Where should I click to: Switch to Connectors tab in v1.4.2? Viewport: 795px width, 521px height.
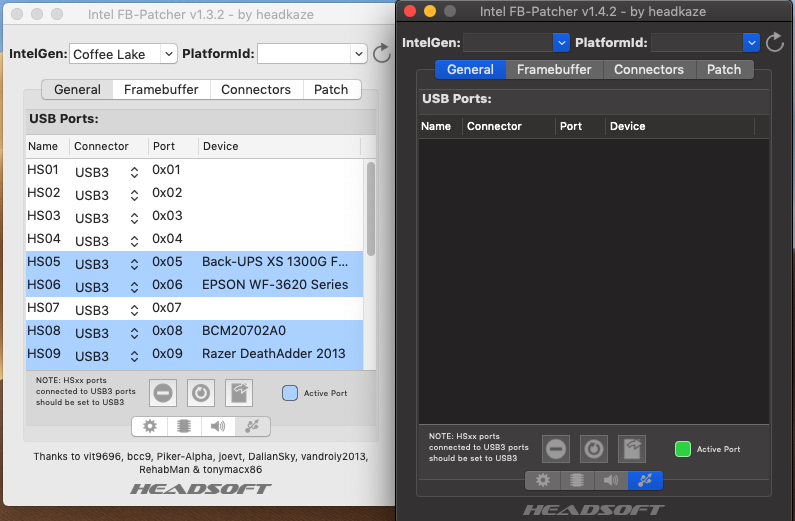pos(649,69)
